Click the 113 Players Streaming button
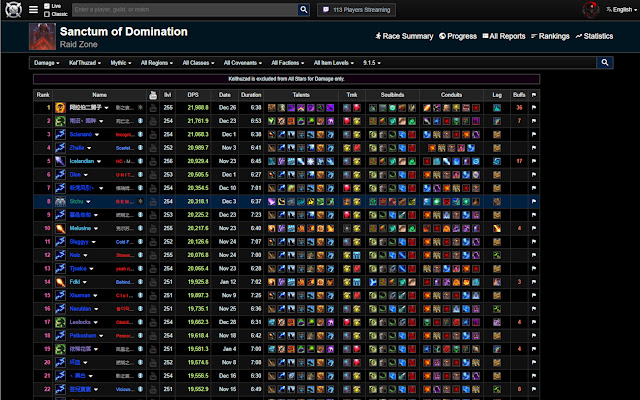640x400 pixels. coord(356,10)
